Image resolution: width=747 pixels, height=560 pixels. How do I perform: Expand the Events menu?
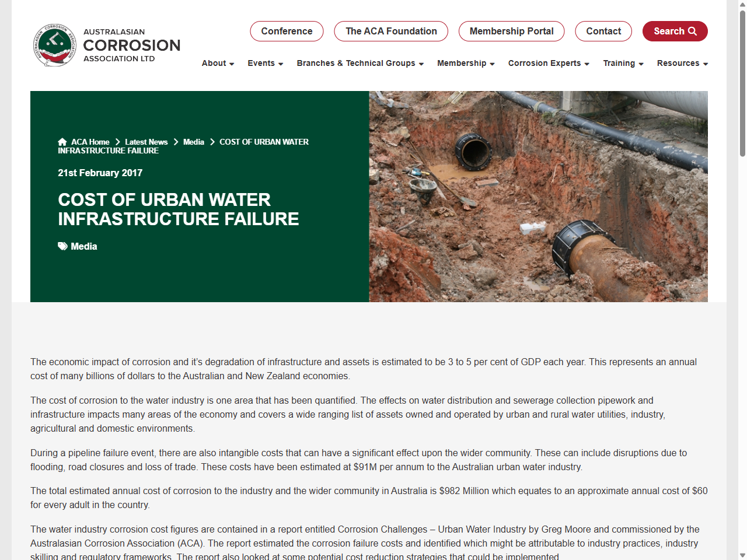tap(265, 63)
